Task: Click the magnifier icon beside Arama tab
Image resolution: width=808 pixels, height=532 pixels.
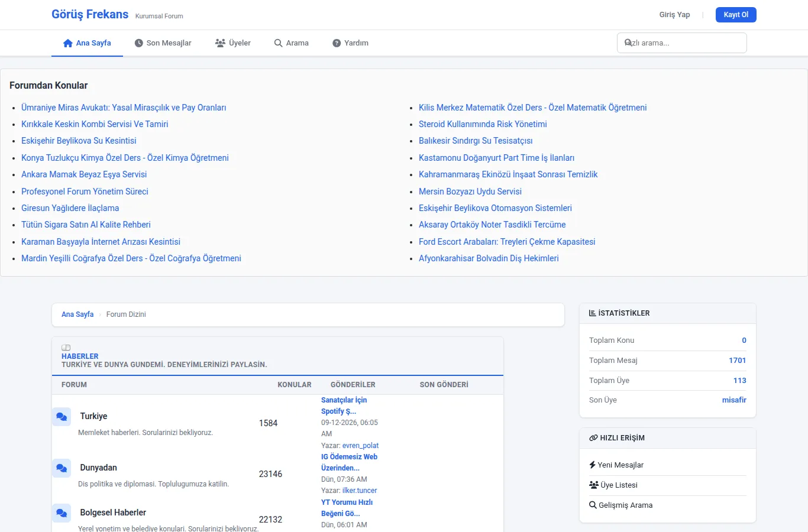Action: click(x=278, y=43)
